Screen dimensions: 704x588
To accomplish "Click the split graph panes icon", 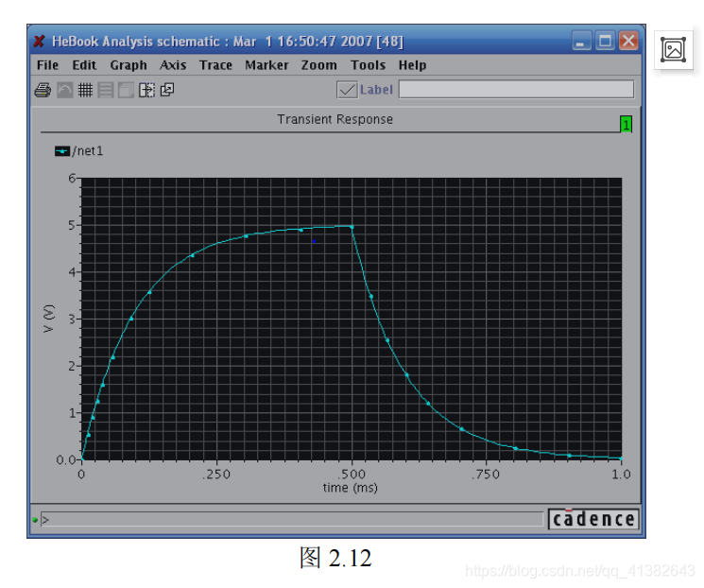I will point(146,91).
